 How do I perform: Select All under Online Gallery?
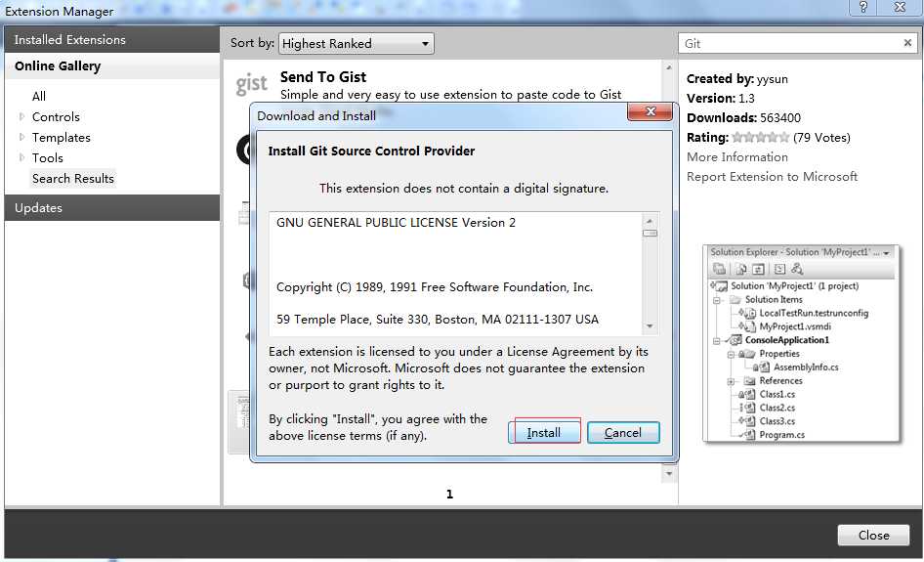39,96
